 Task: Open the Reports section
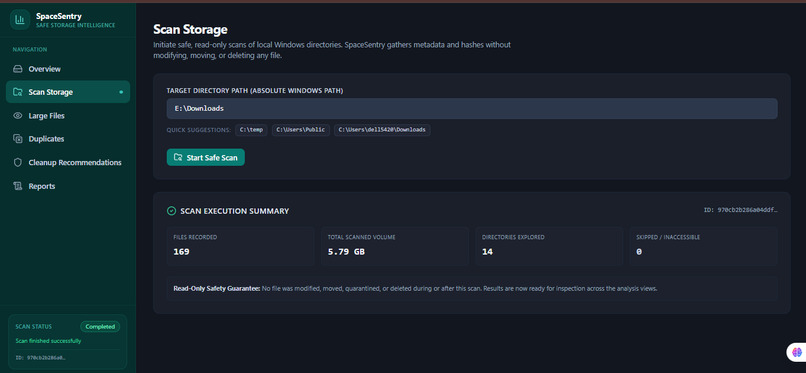click(68, 186)
